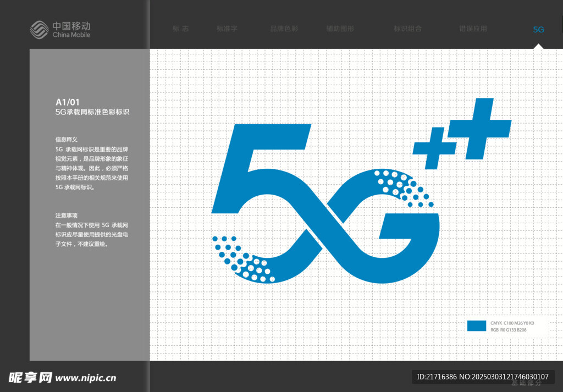Image resolution: width=563 pixels, height=392 pixels.
Task: Click the 5G承载网标准色彩标识 title
Action: [92, 112]
